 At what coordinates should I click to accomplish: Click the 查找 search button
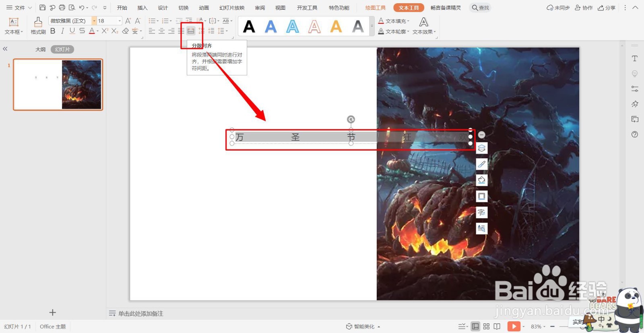point(481,8)
